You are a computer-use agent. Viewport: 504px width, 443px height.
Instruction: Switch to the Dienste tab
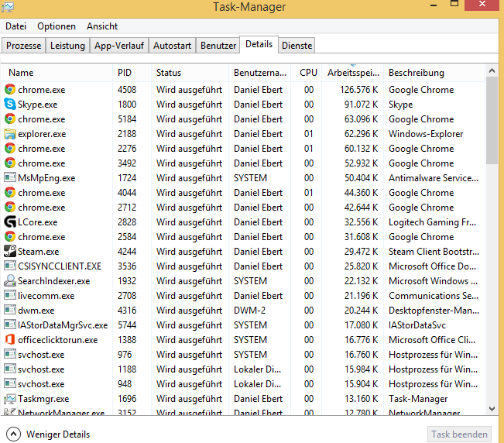point(297,46)
